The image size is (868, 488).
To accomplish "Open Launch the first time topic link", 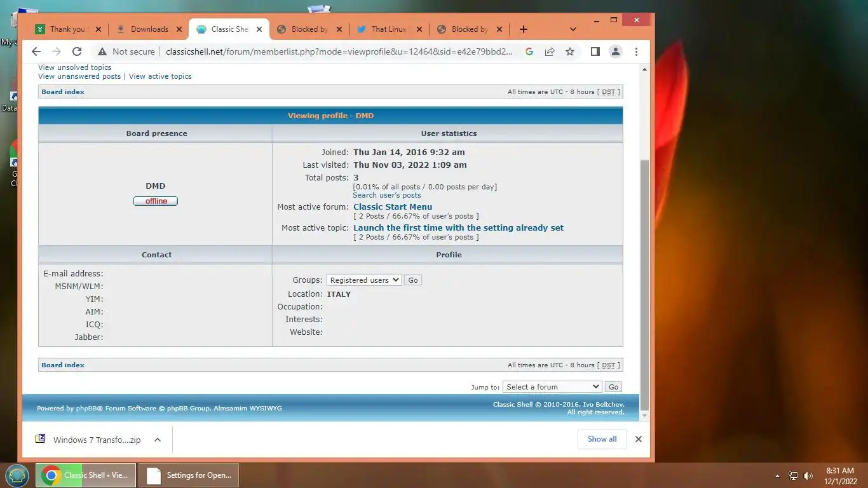I will [458, 227].
